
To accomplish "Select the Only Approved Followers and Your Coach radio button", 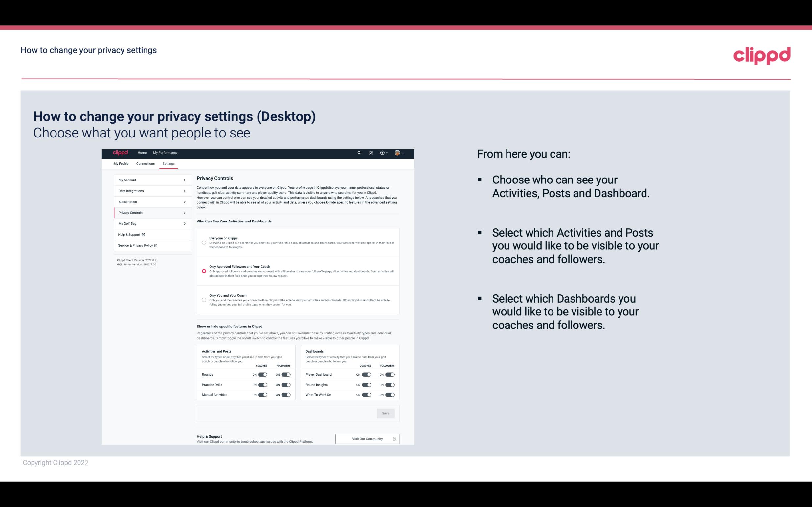I will [203, 271].
